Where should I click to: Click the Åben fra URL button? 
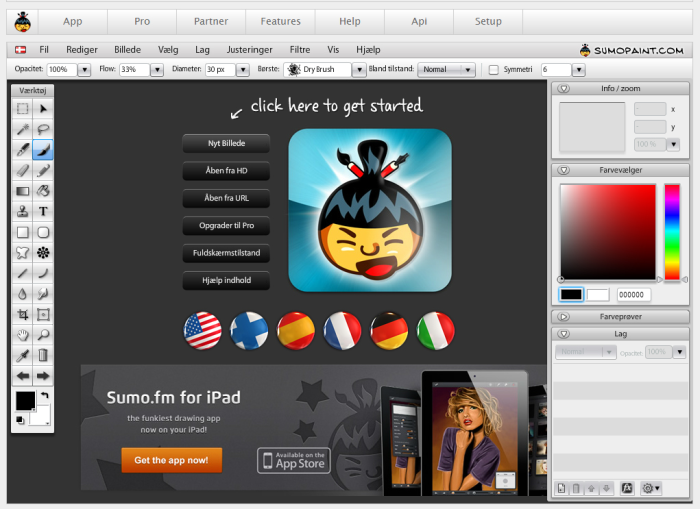pos(226,198)
